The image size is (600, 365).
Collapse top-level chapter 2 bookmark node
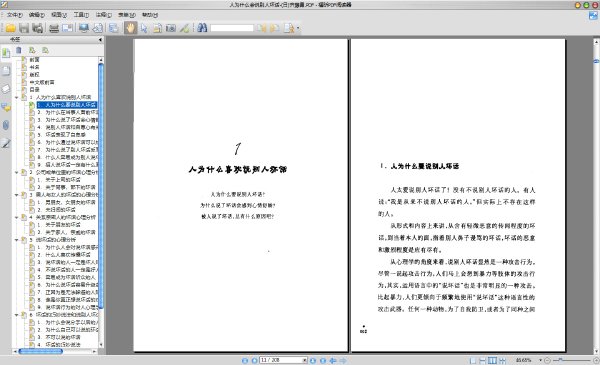(16, 173)
